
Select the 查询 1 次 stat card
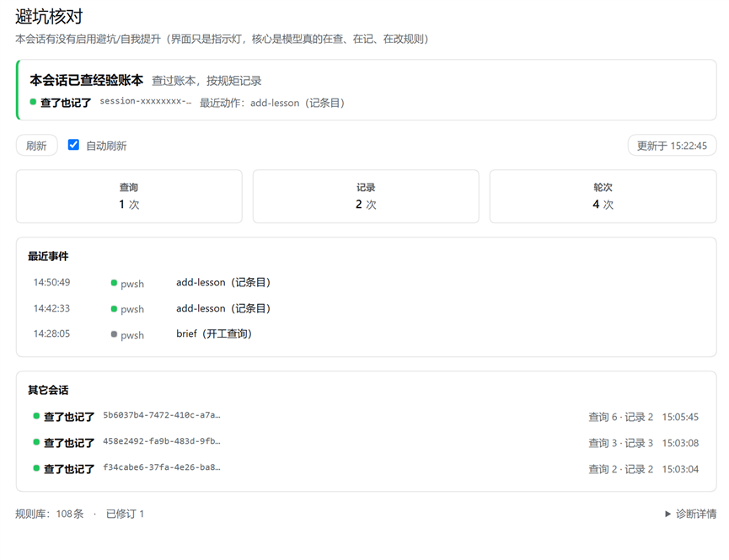[x=129, y=196]
